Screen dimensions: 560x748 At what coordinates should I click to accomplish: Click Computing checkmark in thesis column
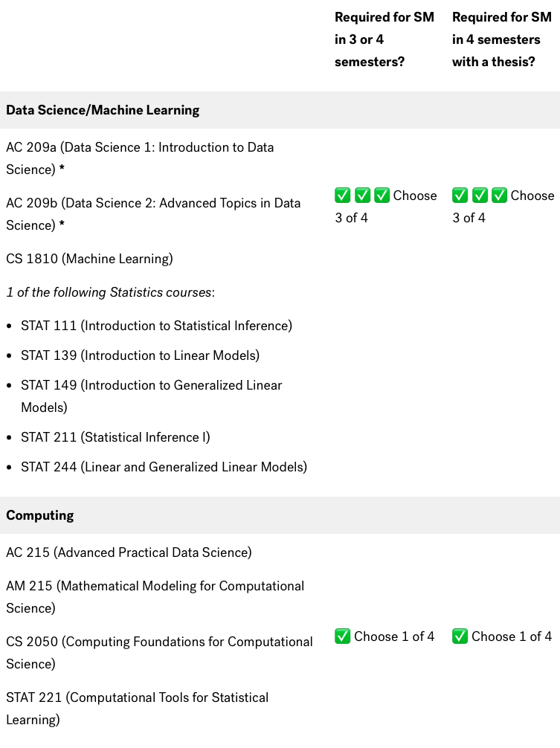coord(460,636)
